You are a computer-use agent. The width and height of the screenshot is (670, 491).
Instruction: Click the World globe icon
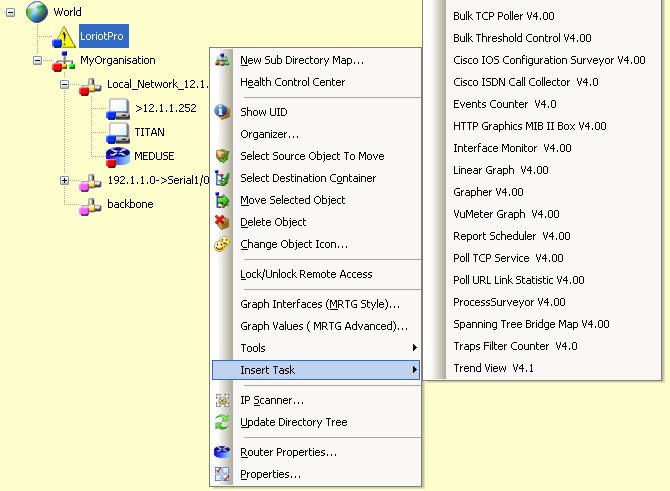pos(36,12)
